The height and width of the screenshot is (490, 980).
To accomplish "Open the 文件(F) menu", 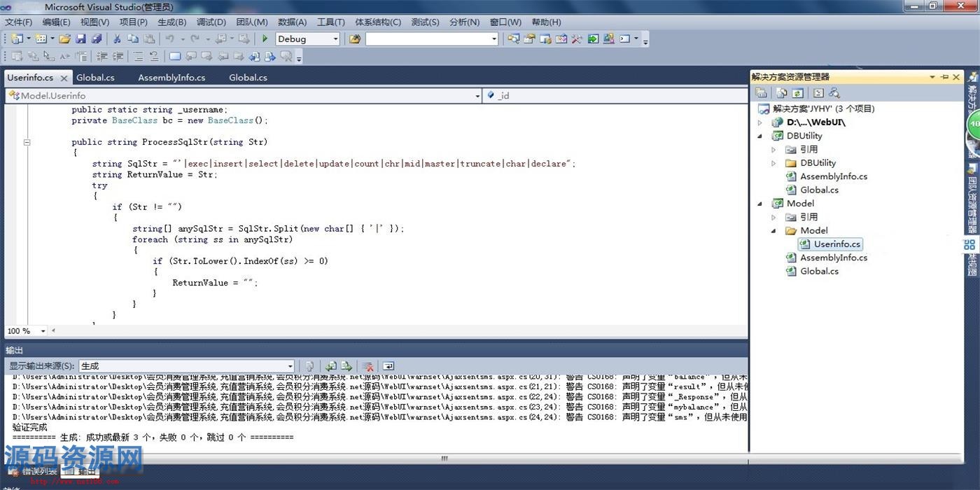I will tap(18, 22).
